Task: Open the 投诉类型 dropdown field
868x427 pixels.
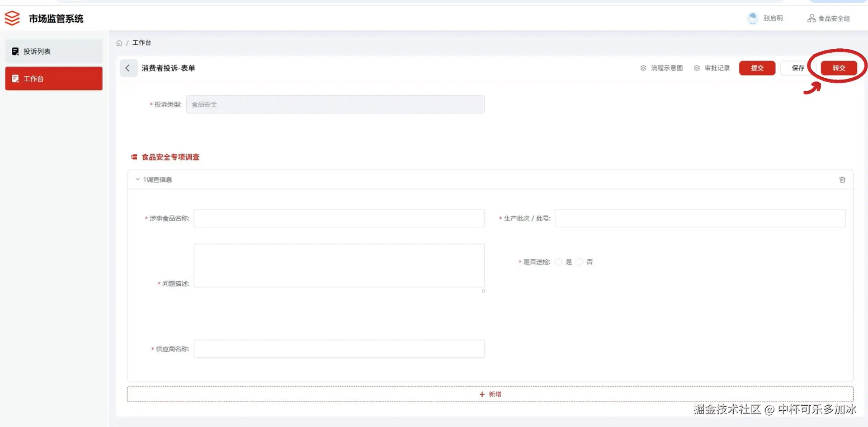Action: [335, 104]
